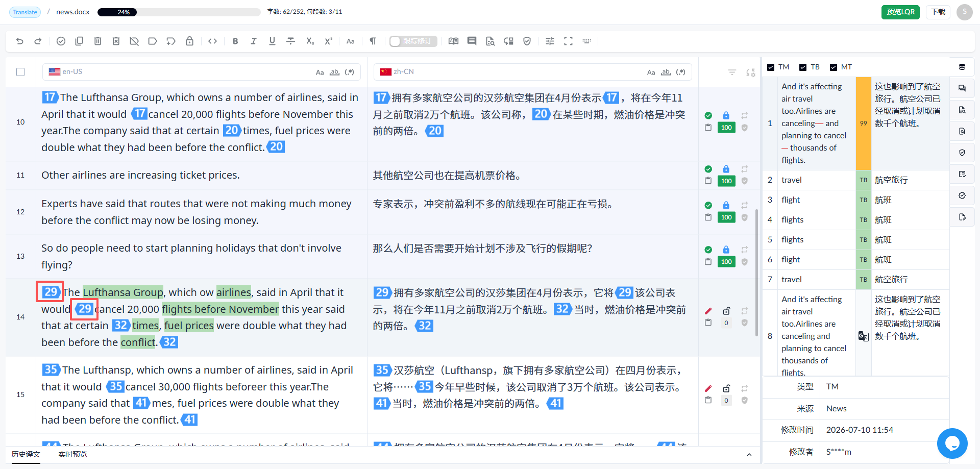This screenshot has width=980, height=469.
Task: Open the quality assurance shield icon in toolbar
Action: point(527,41)
